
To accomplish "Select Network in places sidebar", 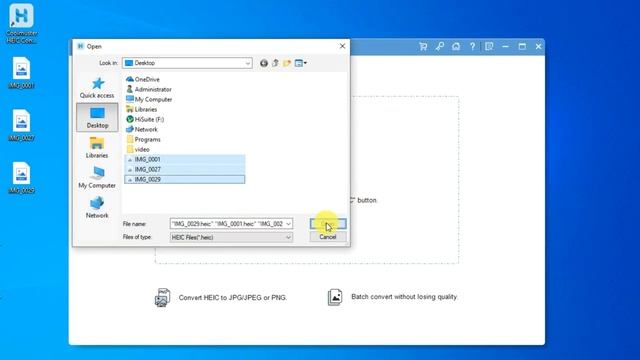I will point(97,207).
